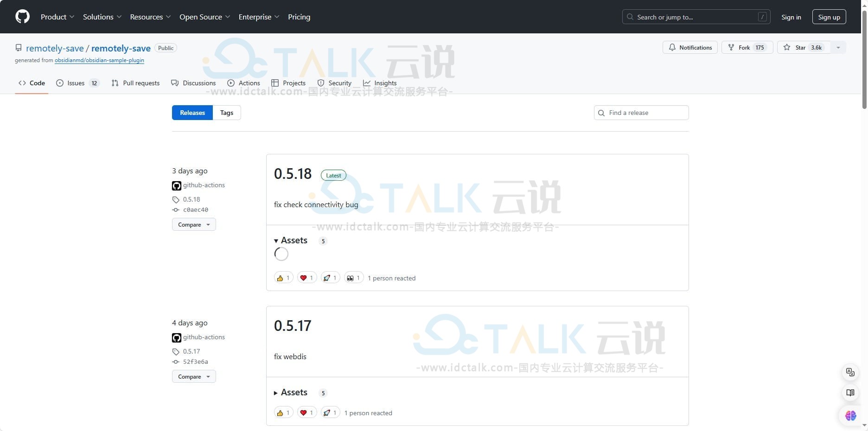The height and width of the screenshot is (431, 868).
Task: Click eyes reaction on 0.5.18
Action: click(354, 278)
